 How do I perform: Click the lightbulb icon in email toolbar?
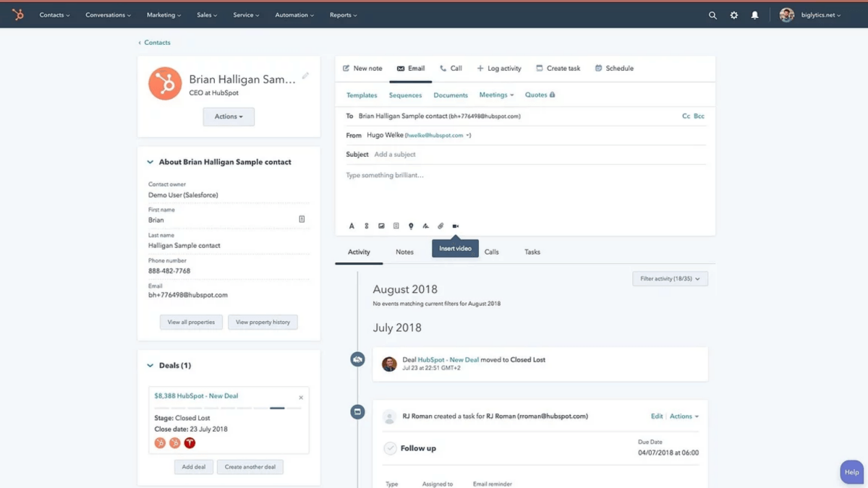tap(411, 226)
